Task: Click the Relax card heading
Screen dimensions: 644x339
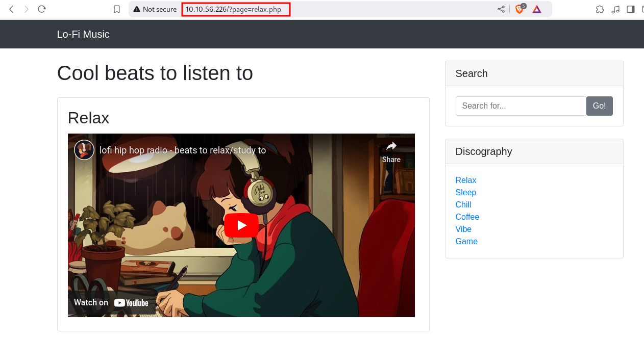Action: point(89,118)
